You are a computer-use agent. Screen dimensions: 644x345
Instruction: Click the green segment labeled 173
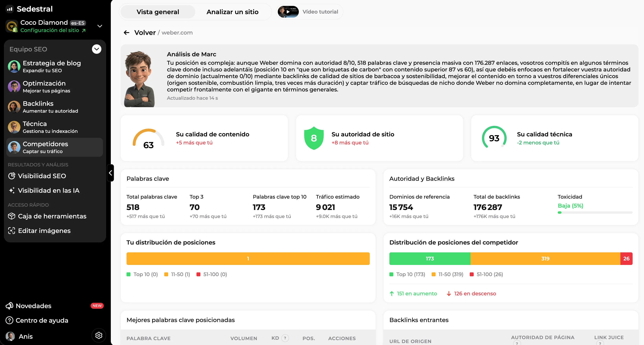pyautogui.click(x=430, y=259)
